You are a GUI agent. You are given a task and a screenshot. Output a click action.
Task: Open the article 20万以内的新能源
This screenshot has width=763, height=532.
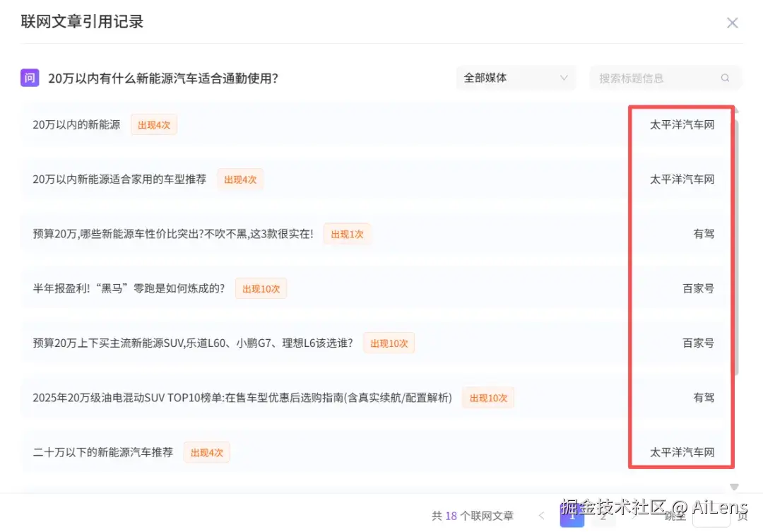pyautogui.click(x=78, y=124)
